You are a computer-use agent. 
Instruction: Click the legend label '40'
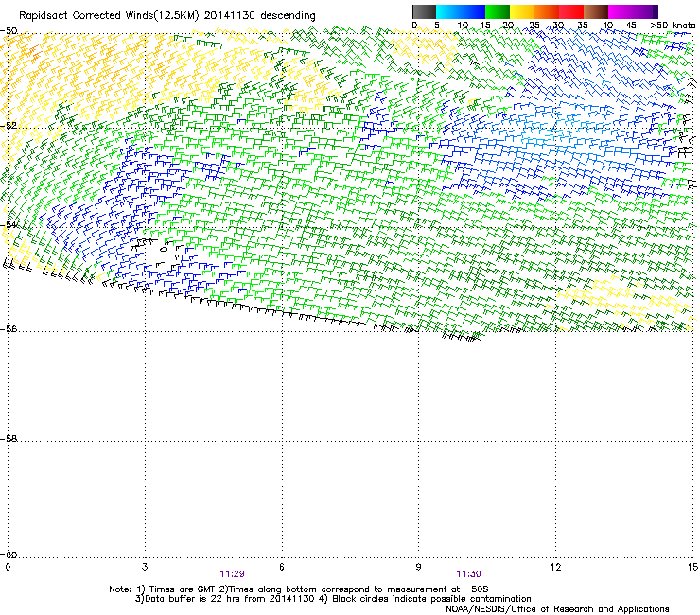607,25
